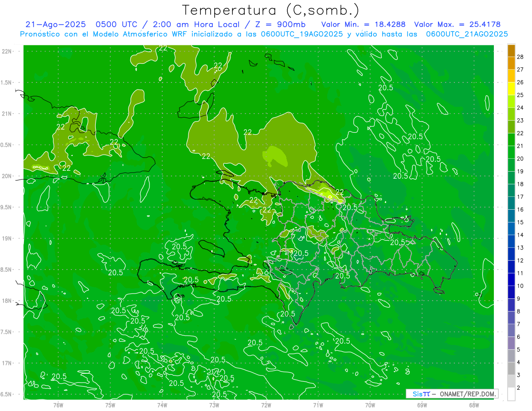This screenshot has width=532, height=411.
Task: Click the '73W' longitude axis label
Action: tap(214, 405)
